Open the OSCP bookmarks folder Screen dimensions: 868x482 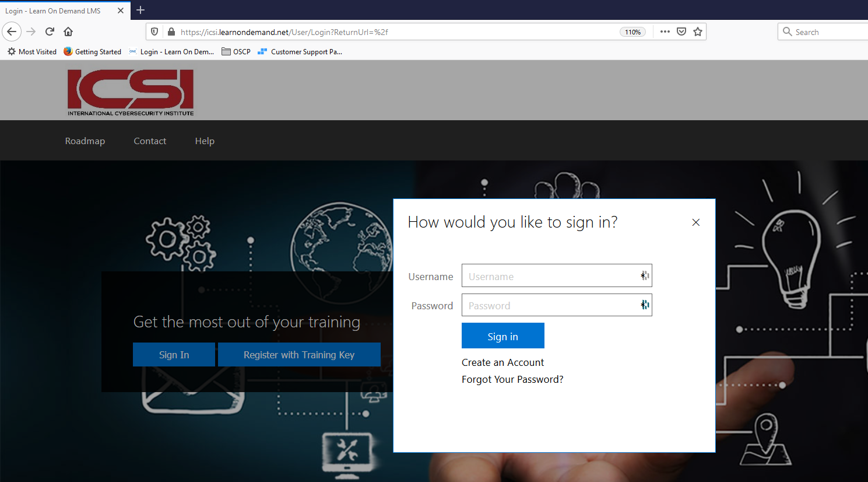[236, 51]
